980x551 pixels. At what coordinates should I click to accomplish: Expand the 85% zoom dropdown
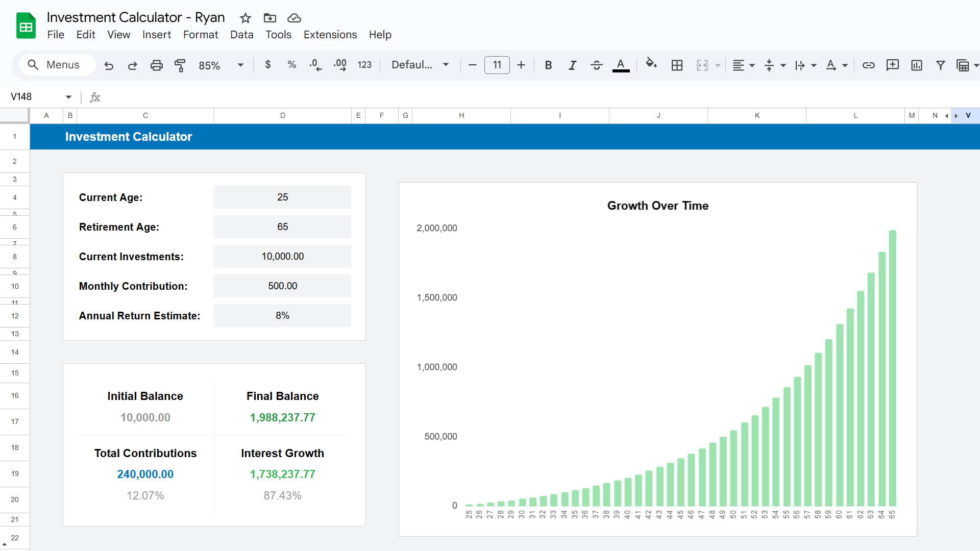(x=240, y=65)
